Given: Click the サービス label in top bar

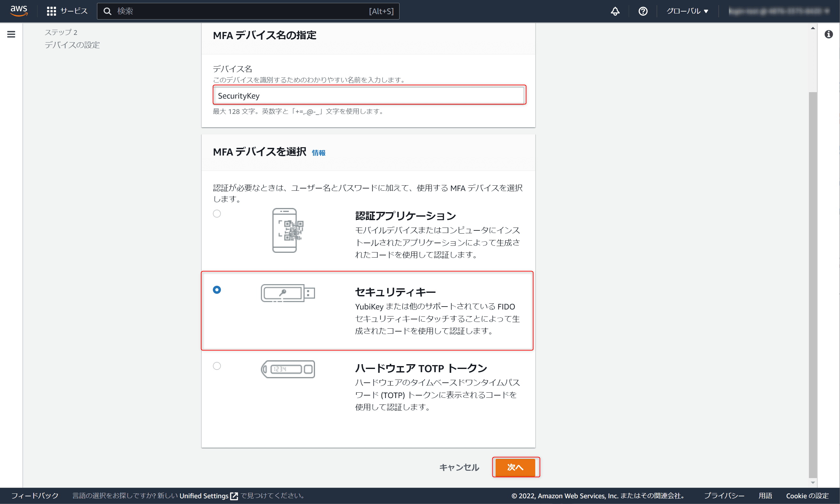Looking at the screenshot, I should [74, 11].
